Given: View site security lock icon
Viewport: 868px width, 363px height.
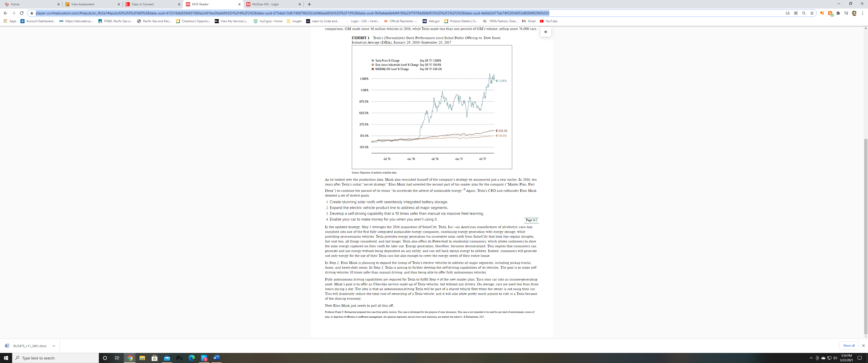Looking at the screenshot, I should (x=32, y=13).
